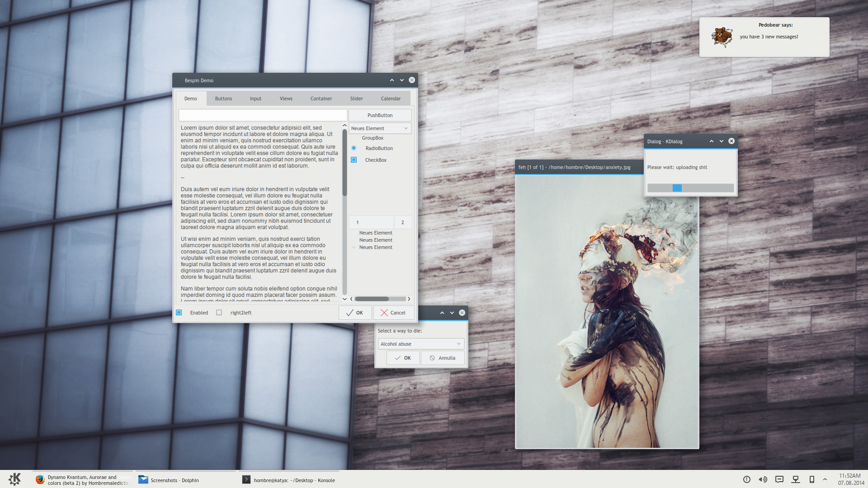Click the horizontal scrollbar handle under tree
Viewport: 868px width, 488px height.
[x=372, y=299]
